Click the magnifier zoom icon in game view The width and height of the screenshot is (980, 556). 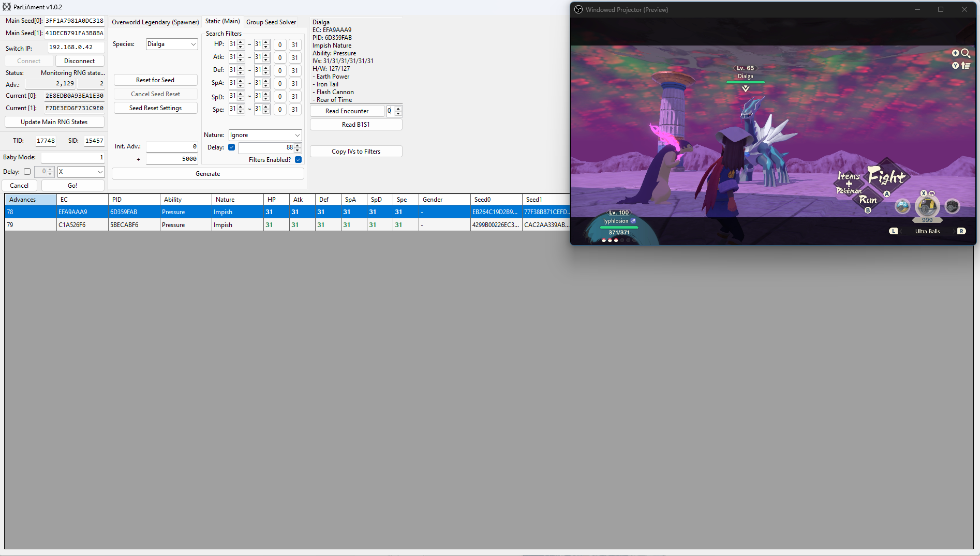(966, 53)
